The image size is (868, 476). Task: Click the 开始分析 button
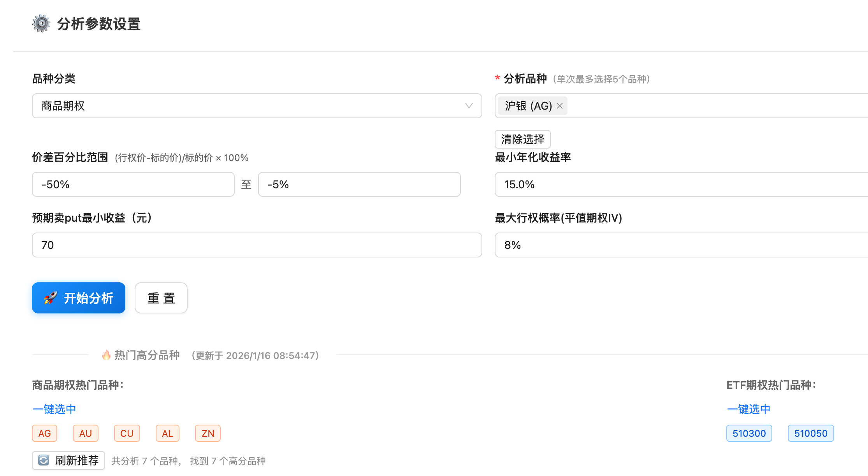(79, 298)
